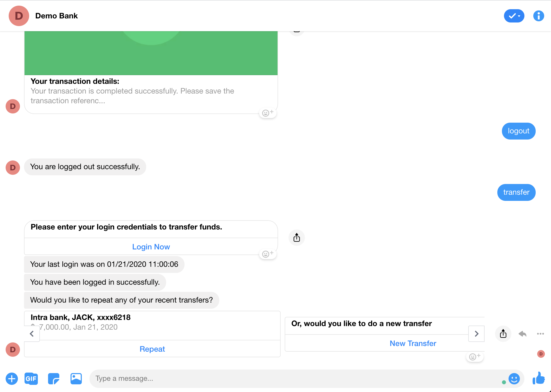The width and height of the screenshot is (551, 392).
Task: Click bot avatar beside the Repeat card
Action: coord(13,350)
